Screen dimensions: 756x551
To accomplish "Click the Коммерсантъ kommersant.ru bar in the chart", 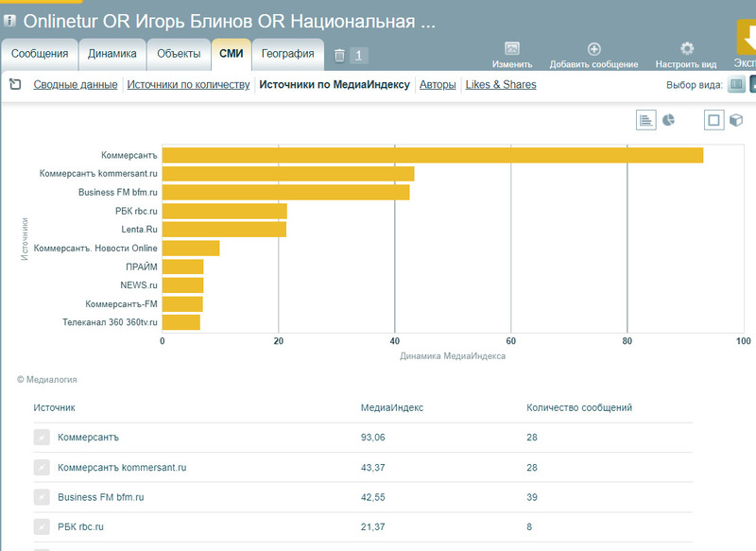I will tap(288, 174).
